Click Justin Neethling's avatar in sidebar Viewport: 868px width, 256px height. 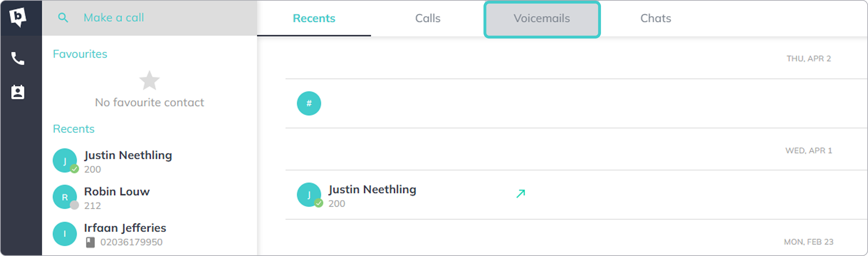click(x=65, y=161)
